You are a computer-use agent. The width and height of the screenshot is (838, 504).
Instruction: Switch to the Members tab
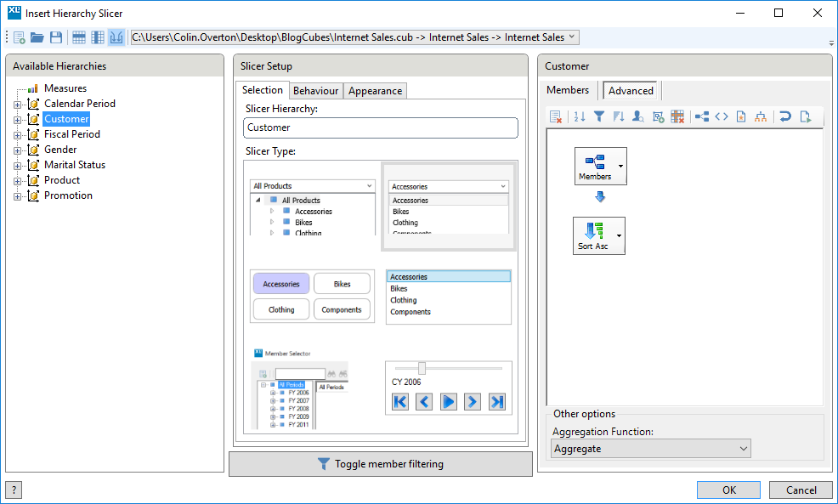click(x=568, y=90)
